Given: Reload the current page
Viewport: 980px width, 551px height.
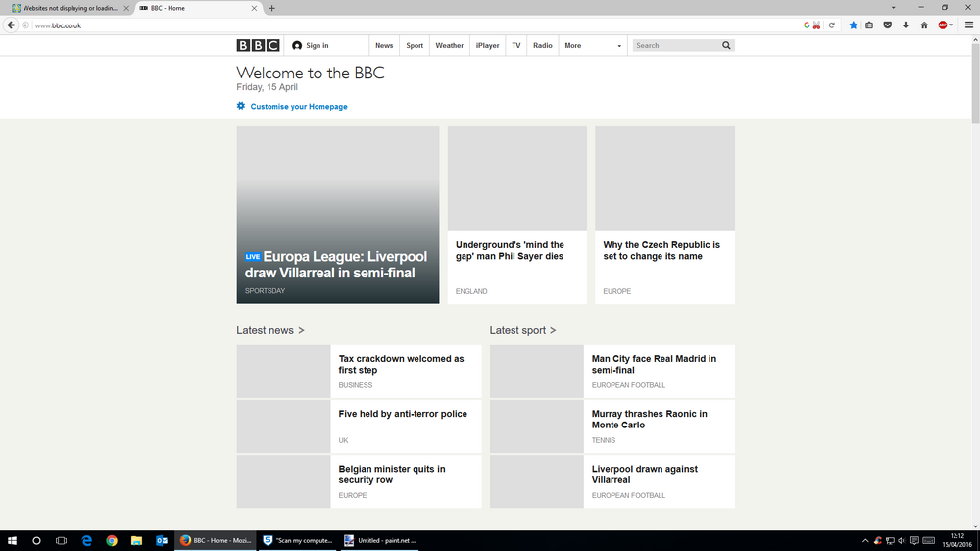Looking at the screenshot, I should point(832,25).
